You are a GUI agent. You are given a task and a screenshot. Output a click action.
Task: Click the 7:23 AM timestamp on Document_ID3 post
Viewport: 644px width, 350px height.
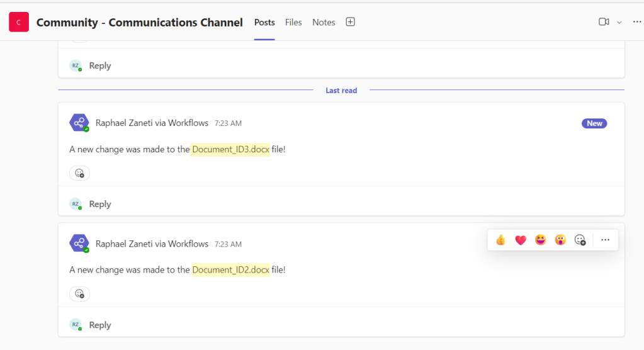[x=228, y=123]
